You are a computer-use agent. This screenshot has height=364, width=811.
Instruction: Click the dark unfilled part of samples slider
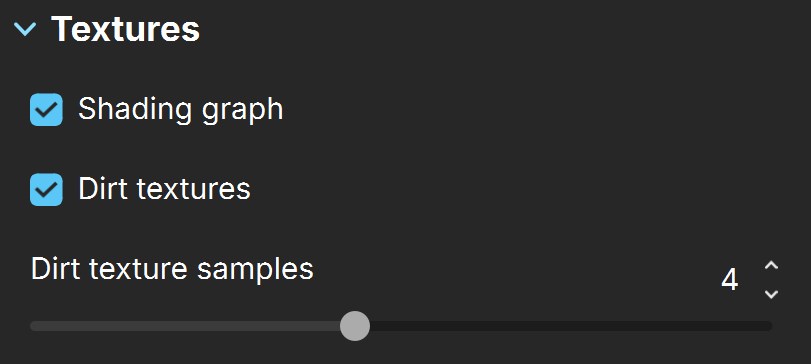pos(571,326)
